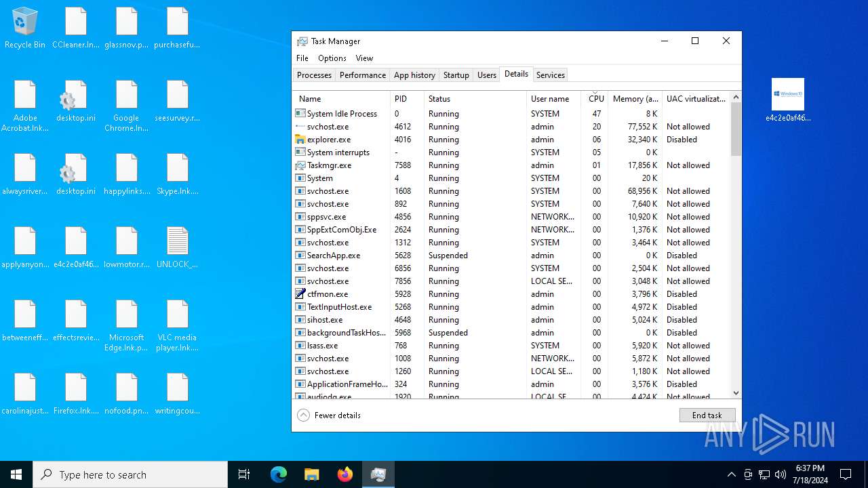This screenshot has height=488, width=868.
Task: Select the Skype.lnk desktop icon
Action: [x=178, y=175]
